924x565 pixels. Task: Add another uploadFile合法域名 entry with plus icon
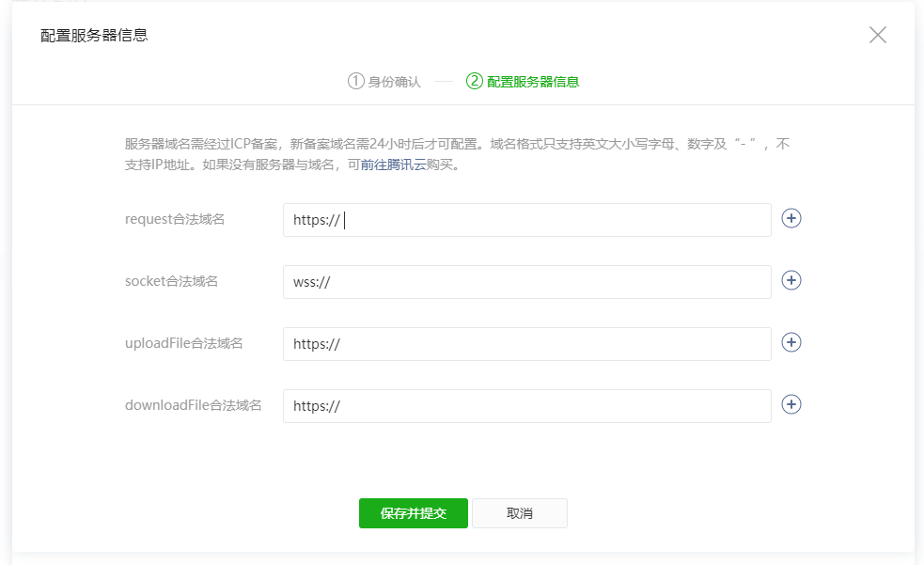(x=791, y=342)
